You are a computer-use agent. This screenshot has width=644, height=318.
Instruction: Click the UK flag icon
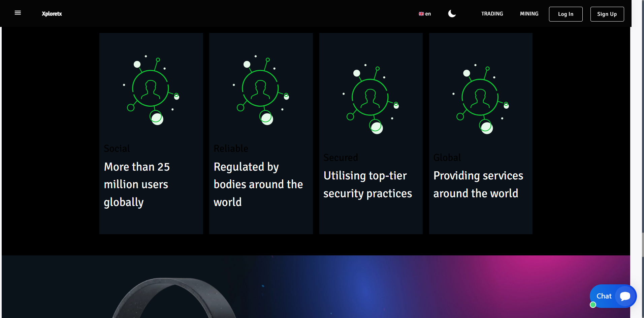[x=421, y=14]
